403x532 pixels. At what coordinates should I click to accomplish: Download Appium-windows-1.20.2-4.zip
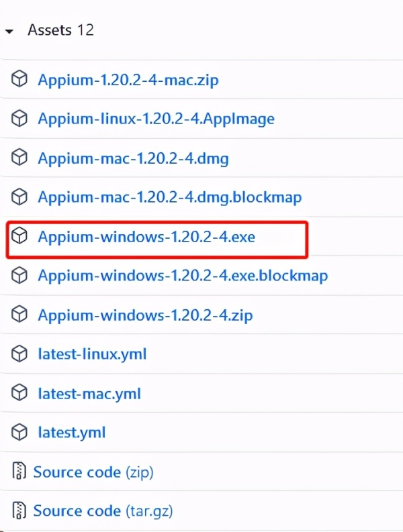(x=145, y=315)
